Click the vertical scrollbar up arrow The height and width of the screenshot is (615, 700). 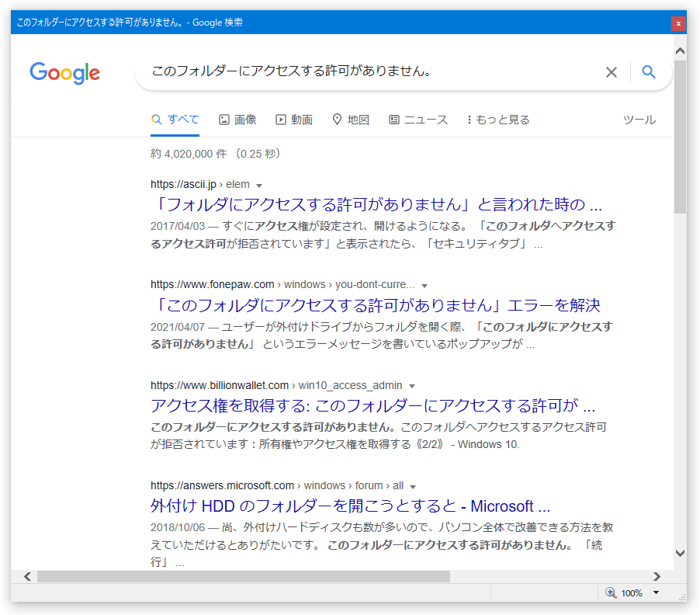[x=680, y=50]
